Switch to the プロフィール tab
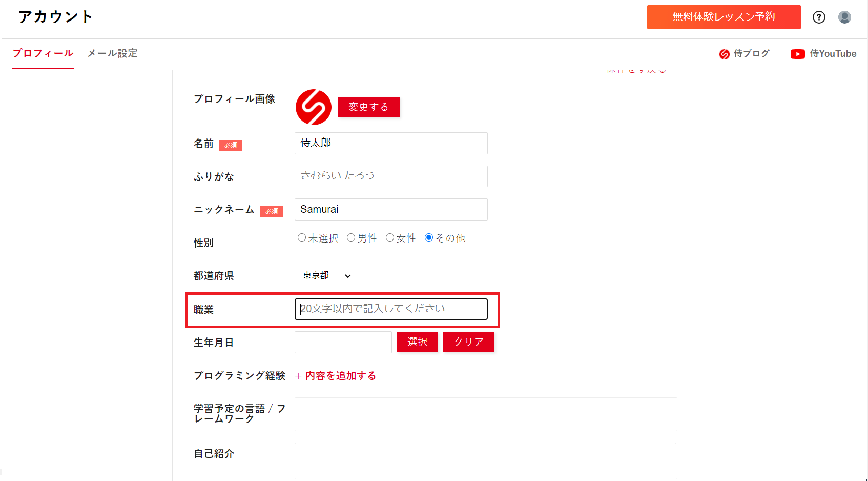Screen dimensions: 868x481 (x=43, y=53)
